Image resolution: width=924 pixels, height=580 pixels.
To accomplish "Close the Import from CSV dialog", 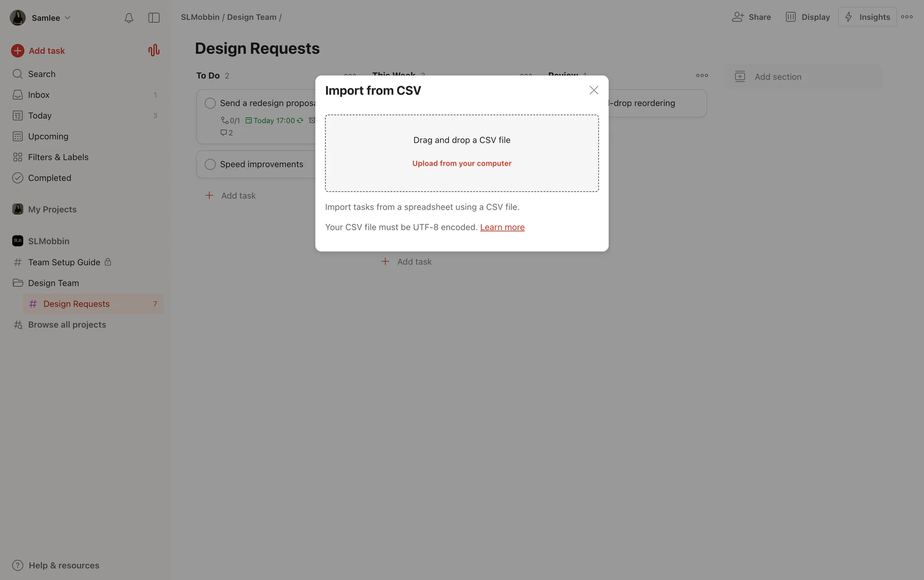I will coord(593,90).
